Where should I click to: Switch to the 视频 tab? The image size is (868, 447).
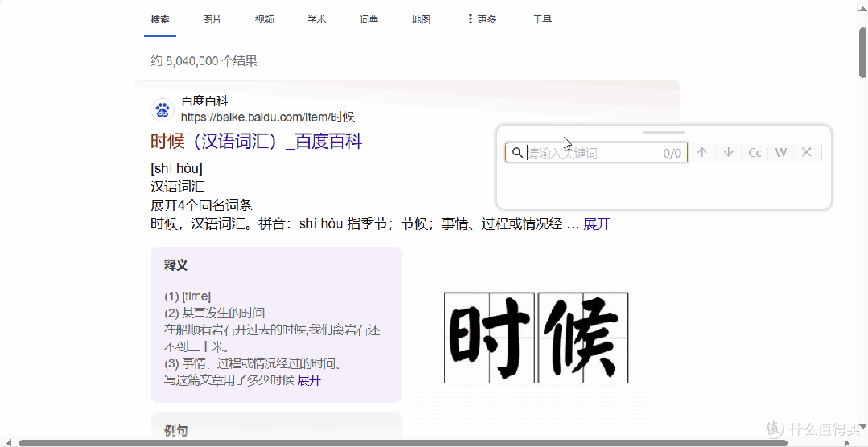pos(264,19)
